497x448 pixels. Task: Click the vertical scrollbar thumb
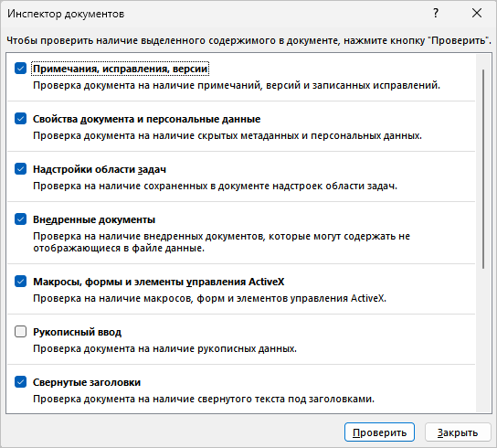click(483, 169)
